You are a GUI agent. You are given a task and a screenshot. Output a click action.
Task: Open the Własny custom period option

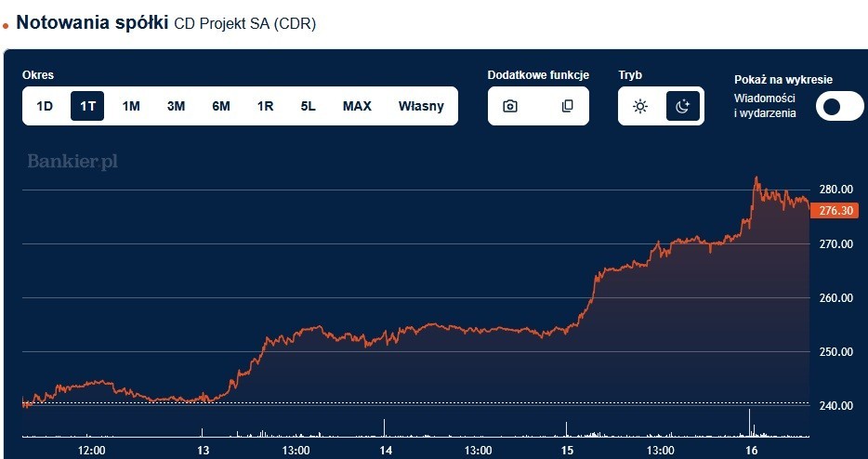[x=421, y=106]
